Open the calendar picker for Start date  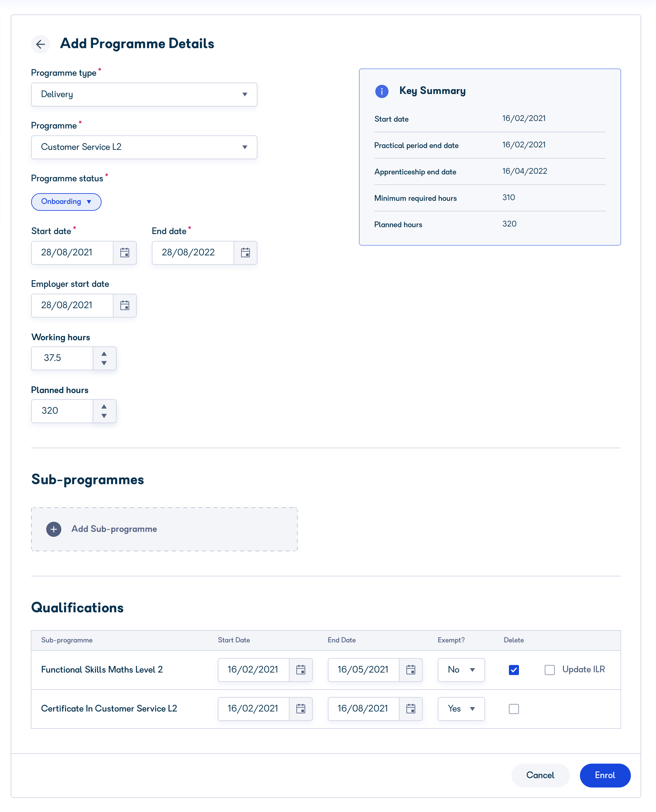(x=125, y=253)
